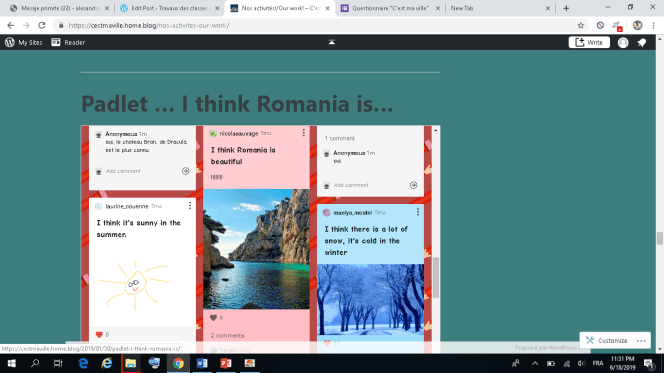Viewport: 664px width, 373px height.
Task: Open Windows Start menu
Action: click(11, 363)
